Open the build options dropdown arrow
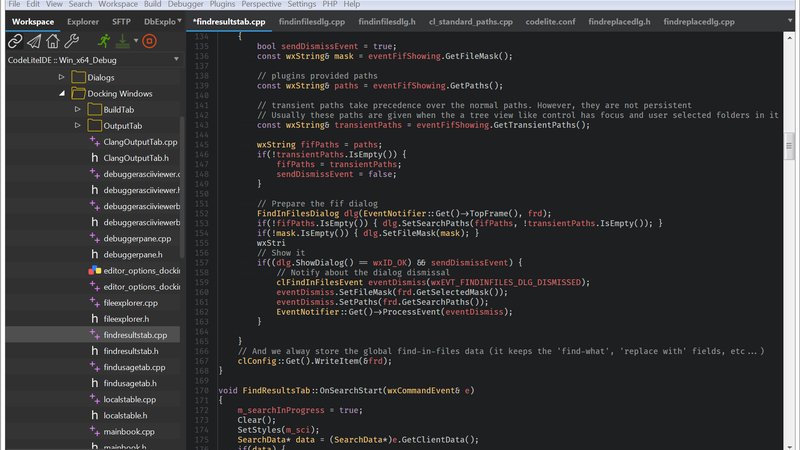The width and height of the screenshot is (800, 450). 135,41
